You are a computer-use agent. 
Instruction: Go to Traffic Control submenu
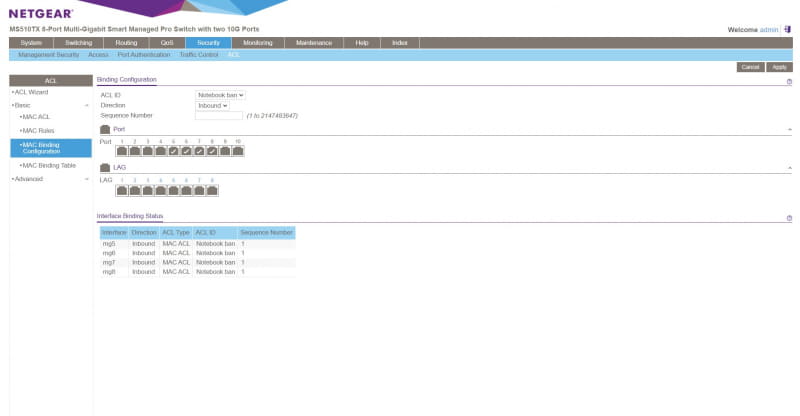coord(199,55)
